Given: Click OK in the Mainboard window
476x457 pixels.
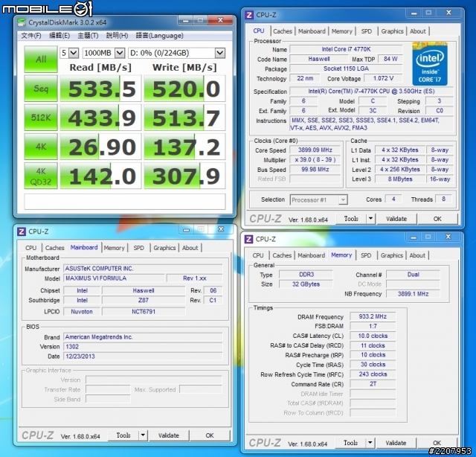Looking at the screenshot, I should tap(210, 435).
